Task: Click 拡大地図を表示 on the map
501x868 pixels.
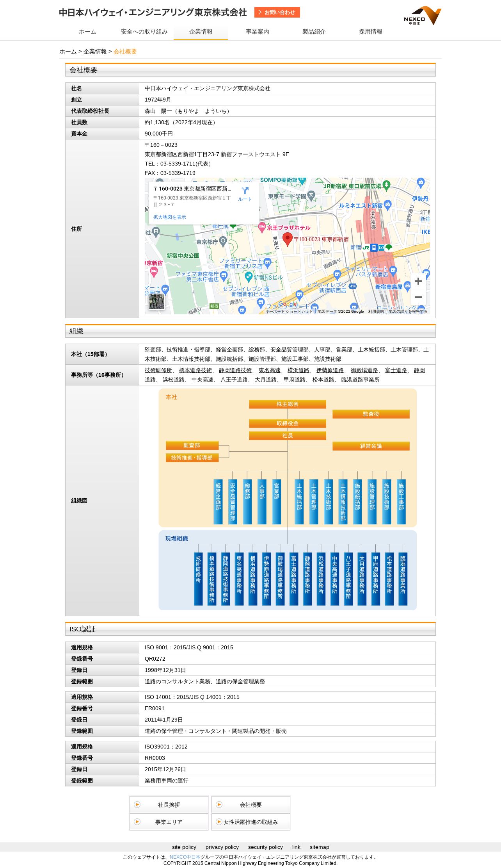Action: [170, 217]
